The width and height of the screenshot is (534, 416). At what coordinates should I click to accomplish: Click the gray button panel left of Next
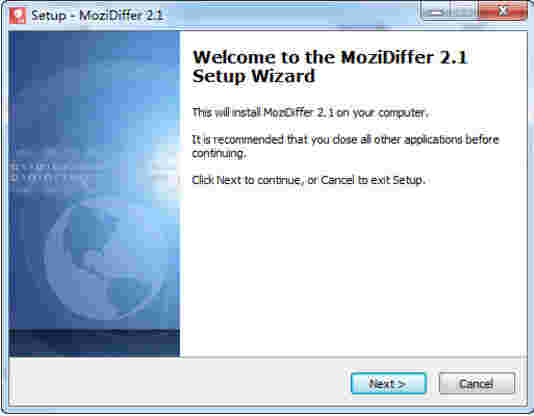point(177,383)
